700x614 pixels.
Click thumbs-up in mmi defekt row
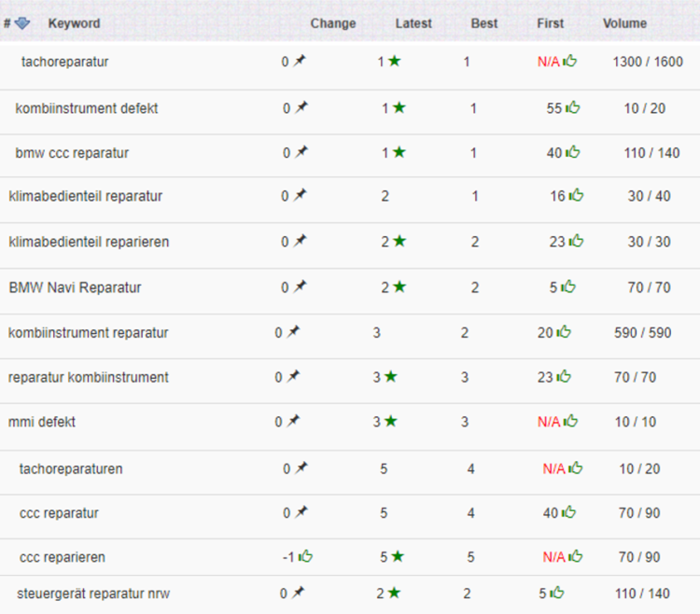pyautogui.click(x=570, y=421)
